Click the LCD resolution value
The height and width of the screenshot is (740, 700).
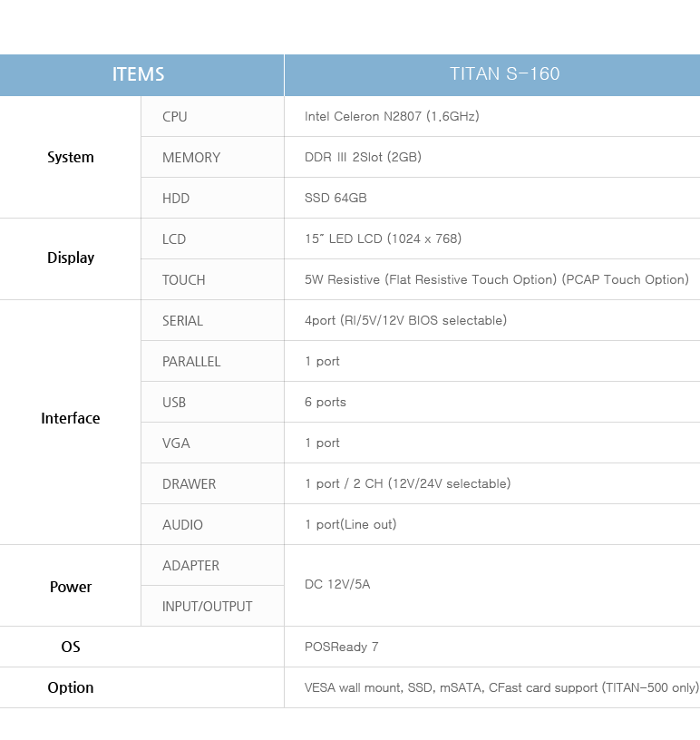point(383,239)
